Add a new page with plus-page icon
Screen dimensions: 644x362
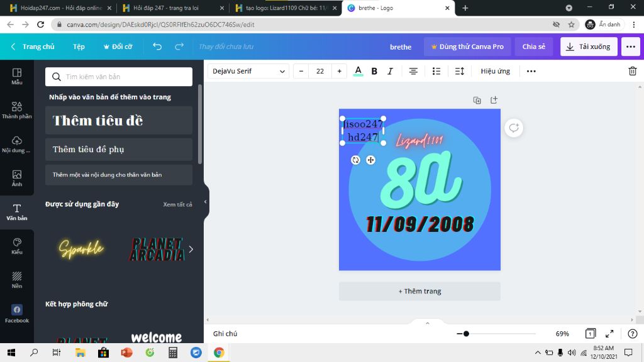(494, 100)
